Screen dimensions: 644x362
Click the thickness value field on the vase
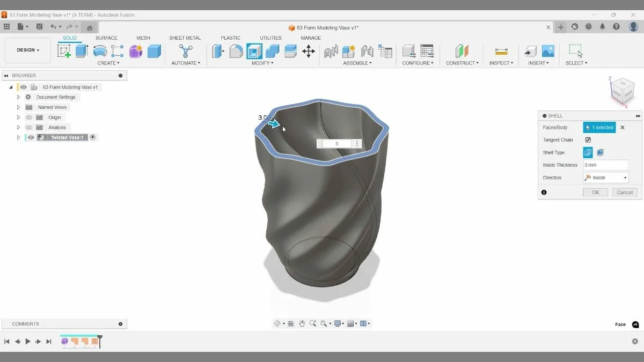point(336,143)
